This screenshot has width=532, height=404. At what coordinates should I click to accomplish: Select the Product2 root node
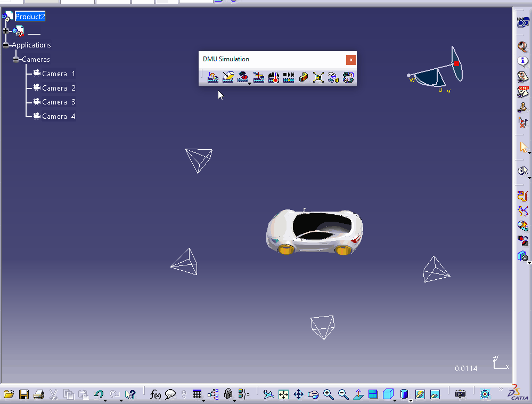[x=30, y=17]
